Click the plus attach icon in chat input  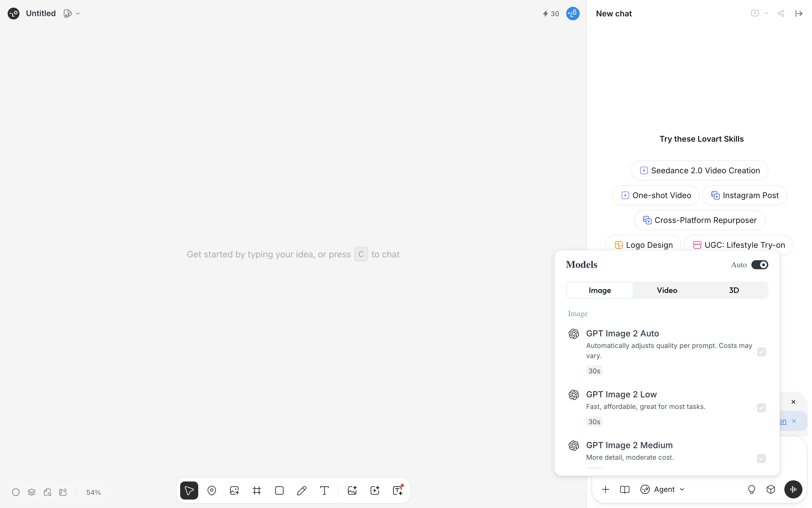[605, 490]
